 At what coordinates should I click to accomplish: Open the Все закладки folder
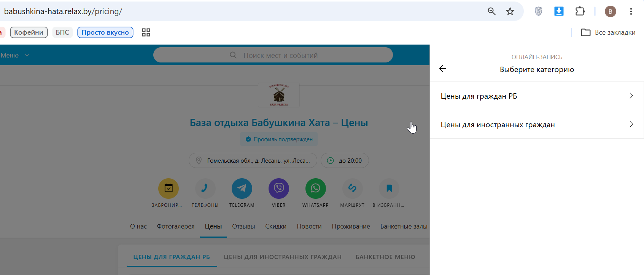pyautogui.click(x=608, y=32)
